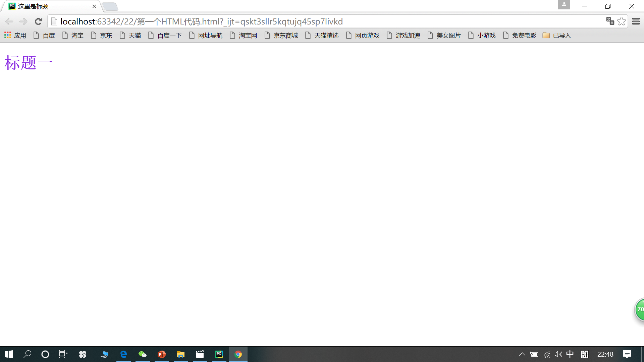This screenshot has height=362, width=644.
Task: Click the Chrome user profile icon
Action: [564, 5]
